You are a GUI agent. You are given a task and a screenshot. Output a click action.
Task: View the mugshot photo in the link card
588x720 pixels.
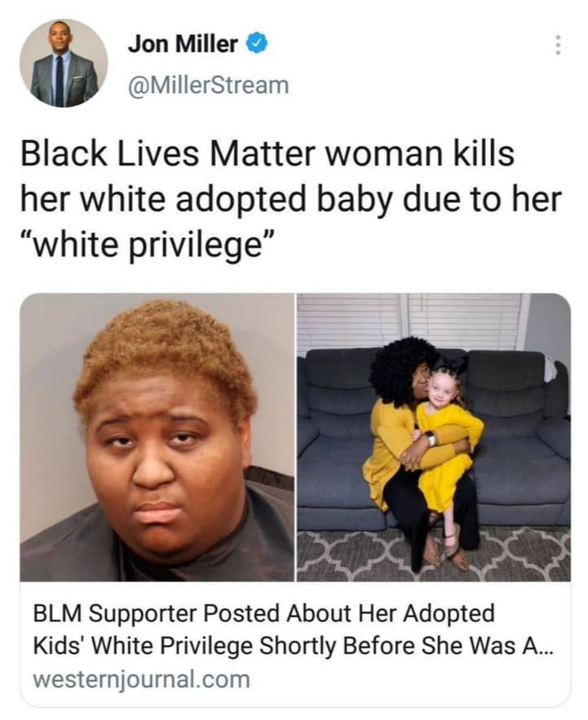157,437
